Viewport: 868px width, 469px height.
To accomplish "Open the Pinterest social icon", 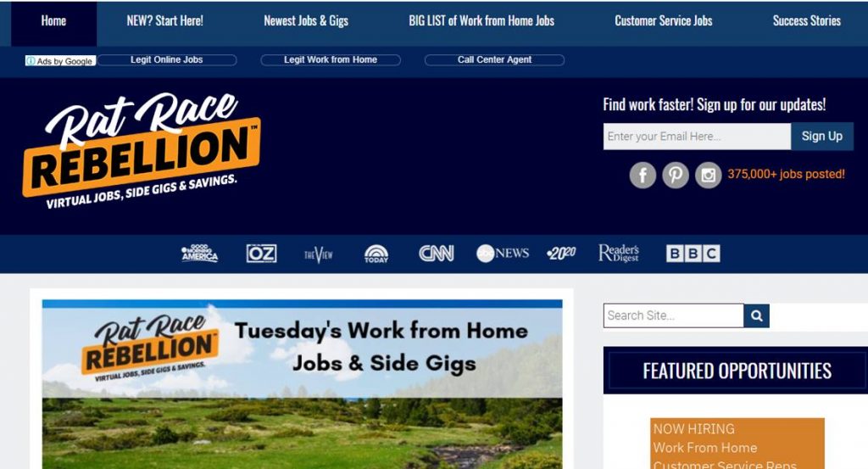I will pos(676,176).
